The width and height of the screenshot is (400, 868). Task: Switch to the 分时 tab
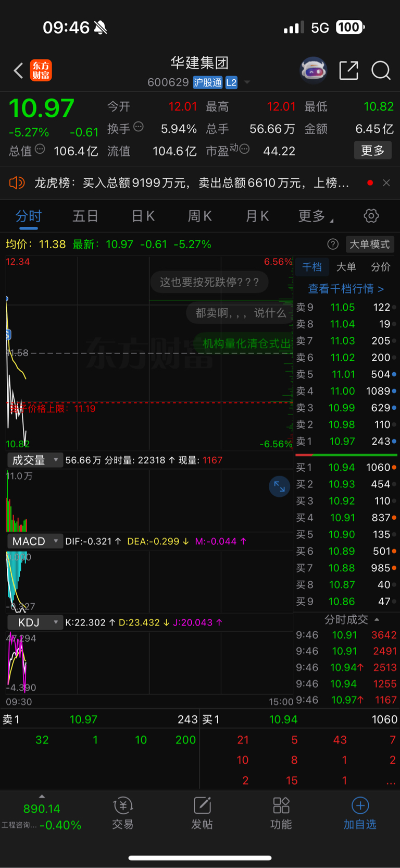point(28,216)
